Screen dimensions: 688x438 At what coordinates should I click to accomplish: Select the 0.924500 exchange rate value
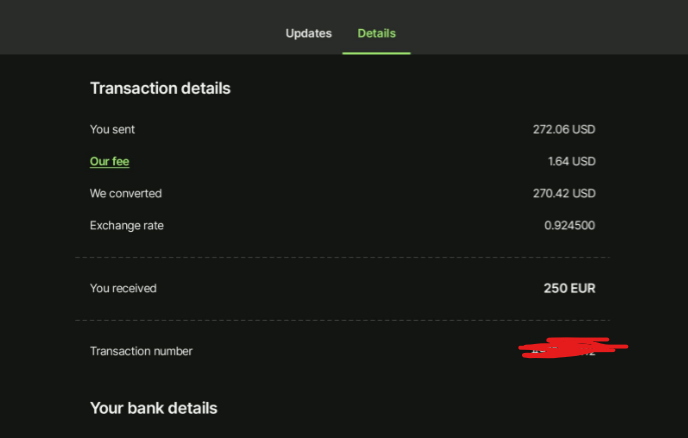(x=569, y=225)
